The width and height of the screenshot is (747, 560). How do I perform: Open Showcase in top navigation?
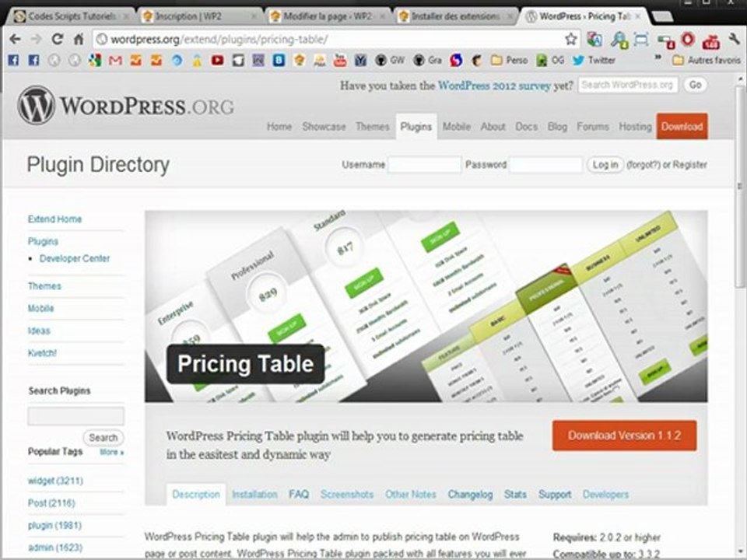pos(324,127)
